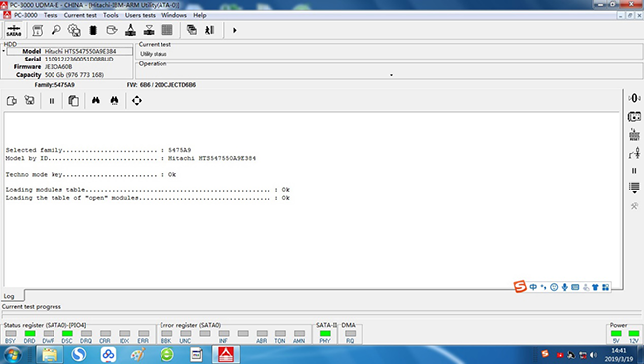Open the list dropdown icon in right sidebar
Screen dimensions: 644x364
(x=634, y=188)
